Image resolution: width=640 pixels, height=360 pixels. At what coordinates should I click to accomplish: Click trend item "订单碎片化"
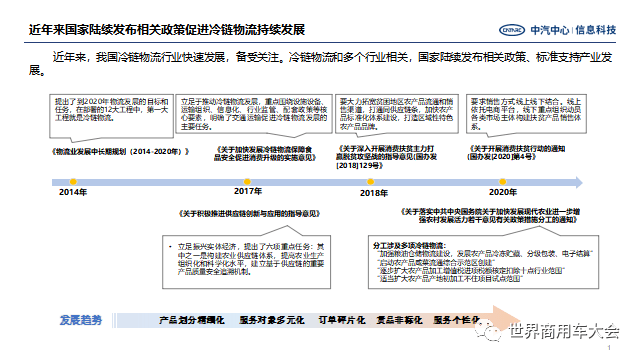(x=342, y=320)
